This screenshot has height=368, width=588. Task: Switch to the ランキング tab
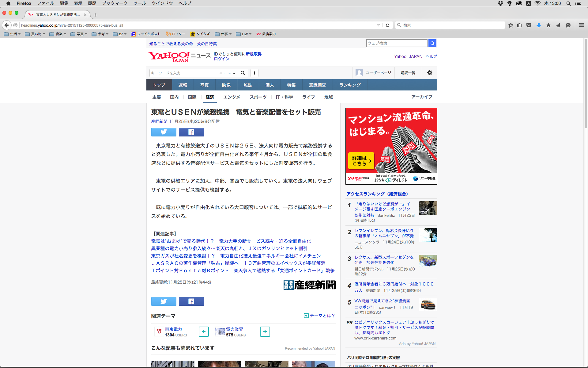point(350,85)
